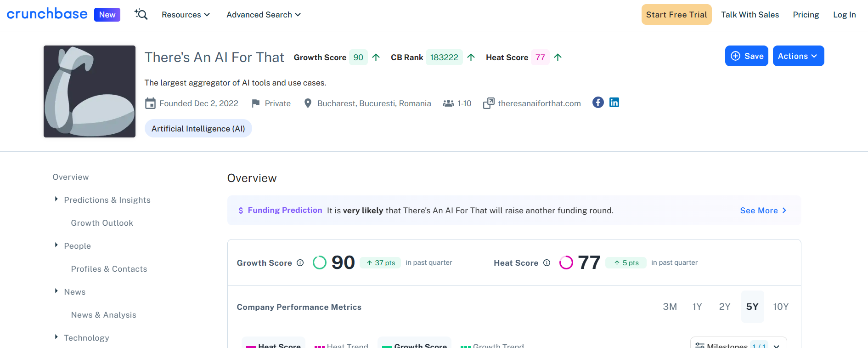Image resolution: width=868 pixels, height=348 pixels.
Task: Expand the News sidebar section arrow
Action: pos(56,291)
